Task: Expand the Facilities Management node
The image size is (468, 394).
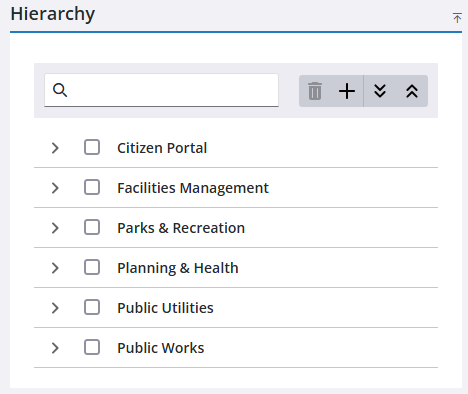Action: 55,188
